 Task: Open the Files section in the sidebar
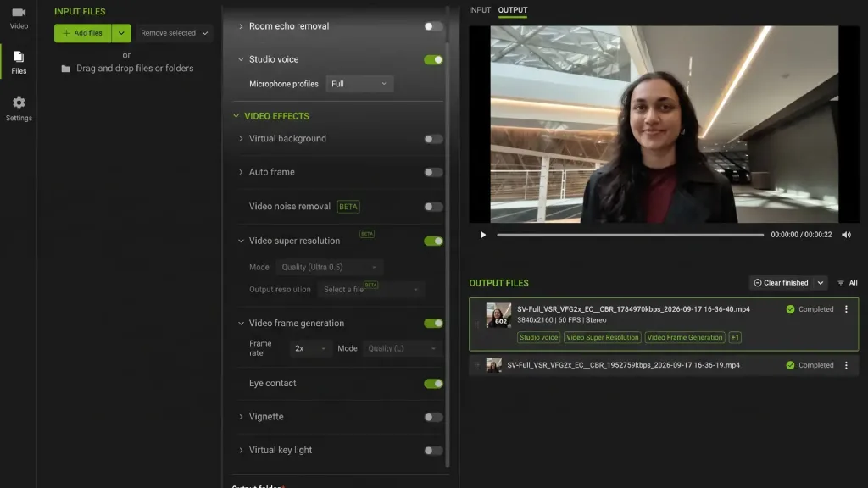(x=19, y=62)
